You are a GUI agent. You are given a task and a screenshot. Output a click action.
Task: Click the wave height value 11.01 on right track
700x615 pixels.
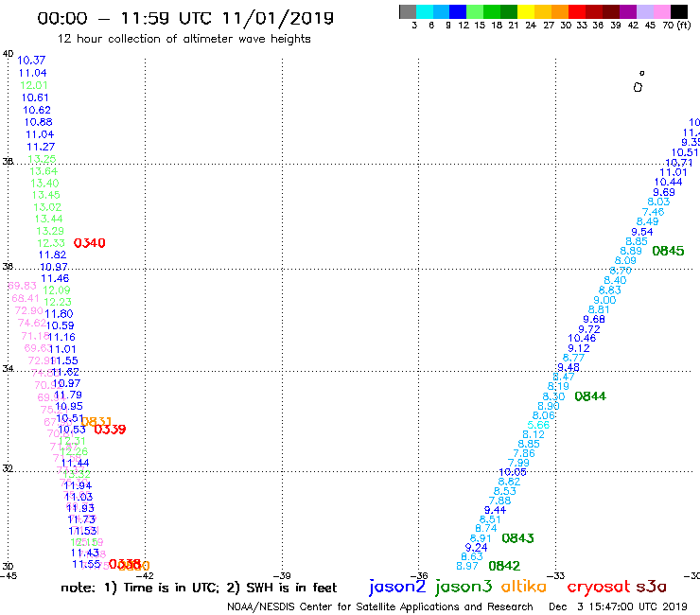[674, 172]
